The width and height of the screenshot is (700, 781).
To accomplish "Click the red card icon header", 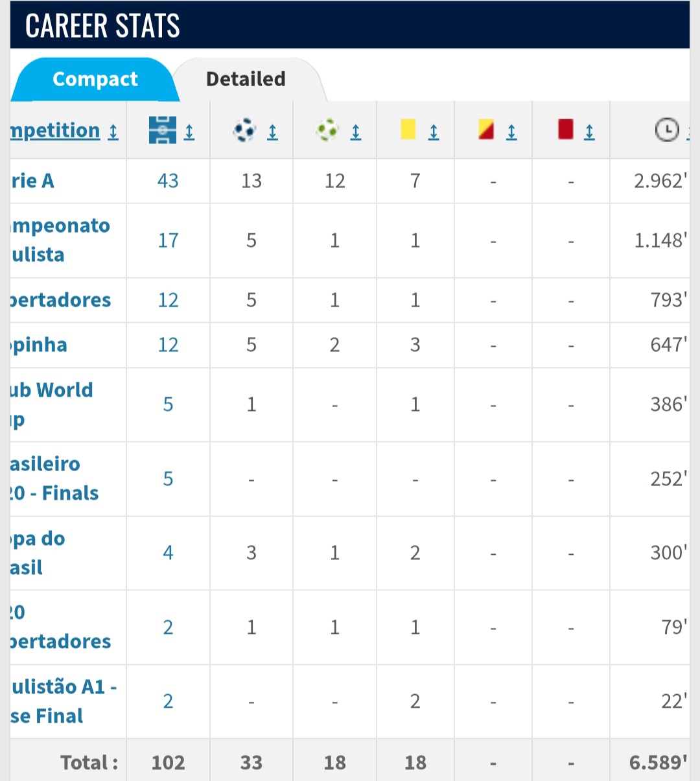I will [x=565, y=129].
